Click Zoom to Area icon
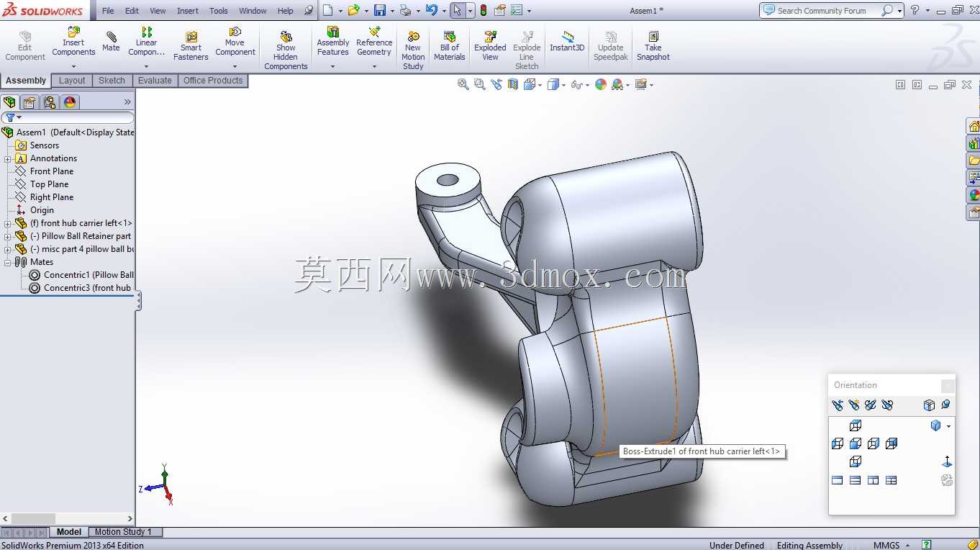The image size is (980, 550). click(x=480, y=84)
